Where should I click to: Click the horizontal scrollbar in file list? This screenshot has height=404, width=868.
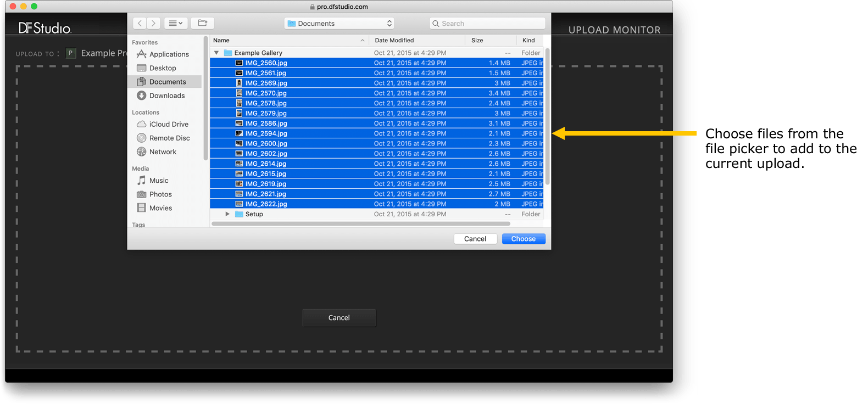(x=360, y=224)
